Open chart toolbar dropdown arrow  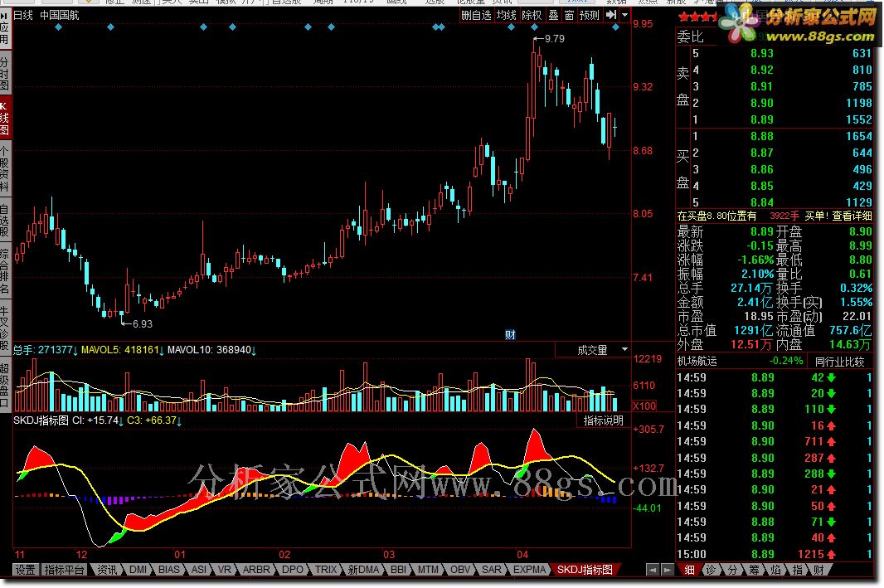624,15
